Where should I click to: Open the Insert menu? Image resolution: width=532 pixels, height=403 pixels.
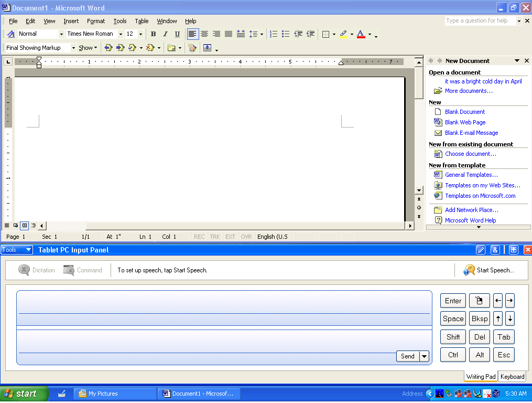pyautogui.click(x=71, y=21)
